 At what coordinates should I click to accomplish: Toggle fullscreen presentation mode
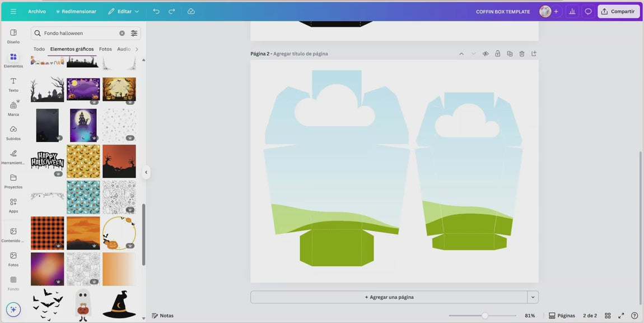point(621,316)
